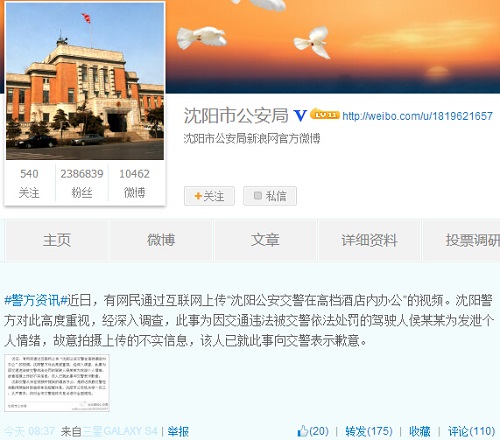The image size is (500, 440).
Task: Switch to the 主页 tab
Action: pos(57,240)
